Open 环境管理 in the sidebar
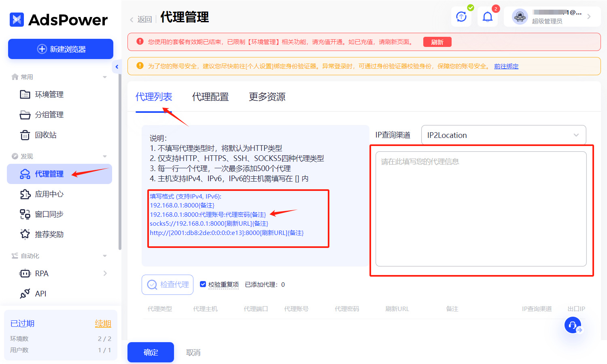 (59, 94)
